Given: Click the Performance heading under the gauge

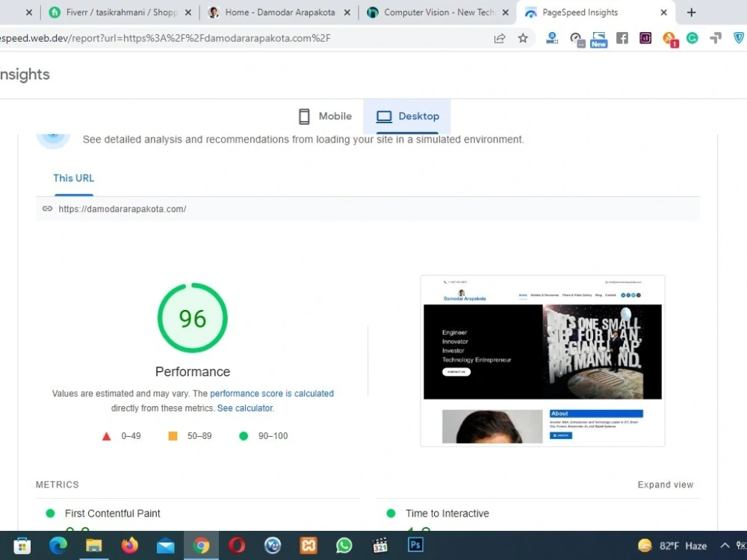Looking at the screenshot, I should 193,371.
